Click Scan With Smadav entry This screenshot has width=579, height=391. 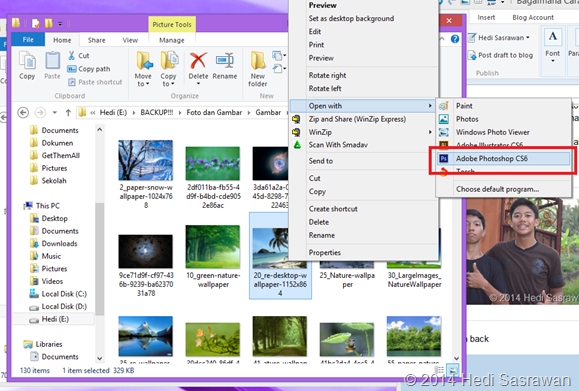tap(338, 145)
